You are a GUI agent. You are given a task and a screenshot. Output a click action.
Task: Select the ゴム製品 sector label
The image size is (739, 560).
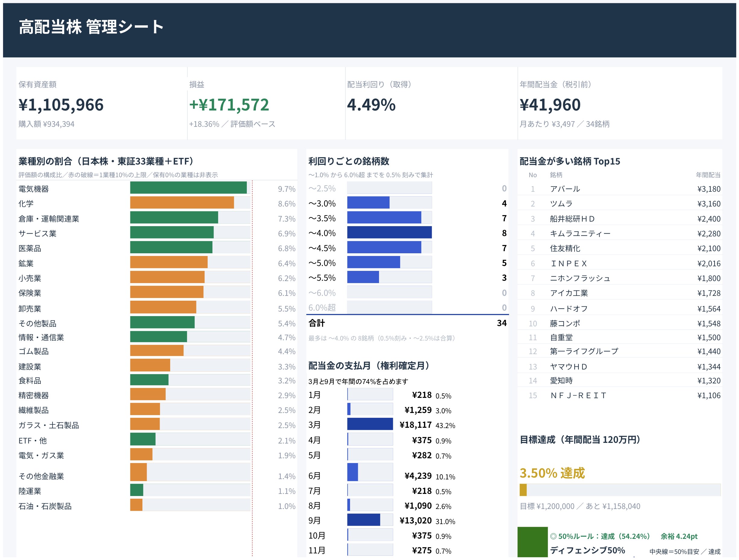pos(34,351)
